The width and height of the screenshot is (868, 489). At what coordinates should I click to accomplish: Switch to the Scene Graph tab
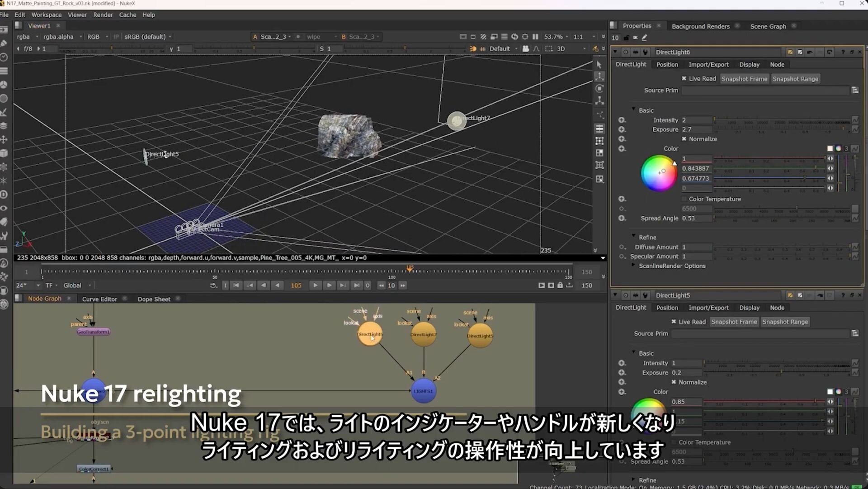point(768,26)
